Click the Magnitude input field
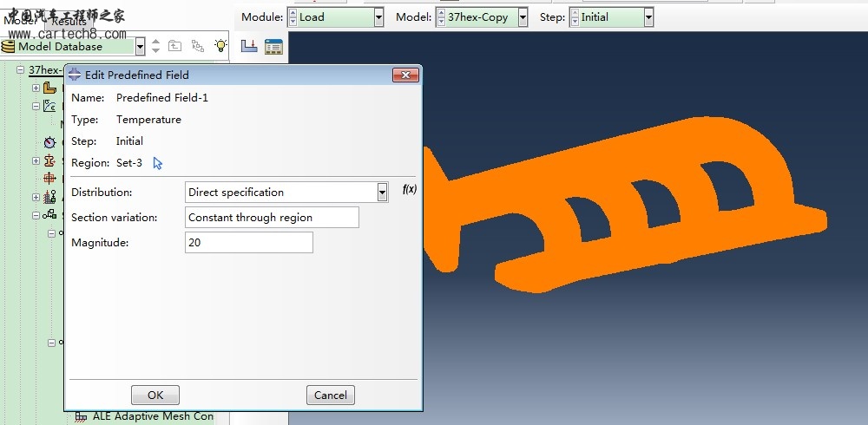Screen dimensions: 868x425 point(249,243)
